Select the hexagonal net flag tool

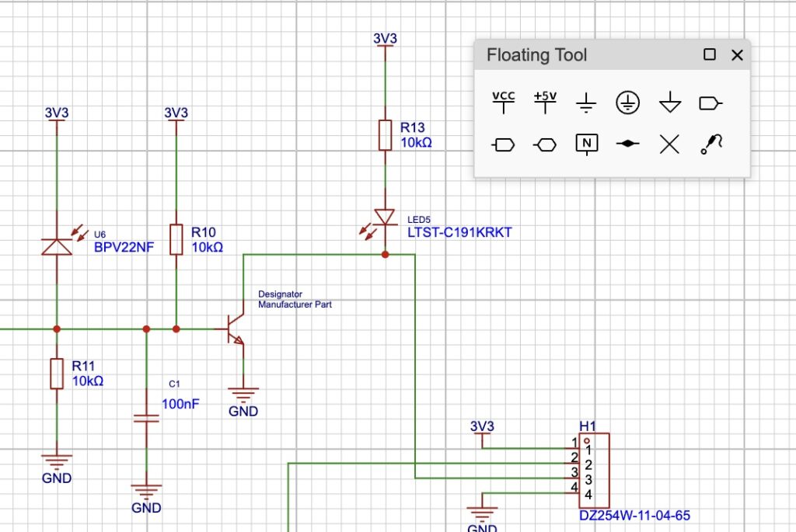pos(544,143)
